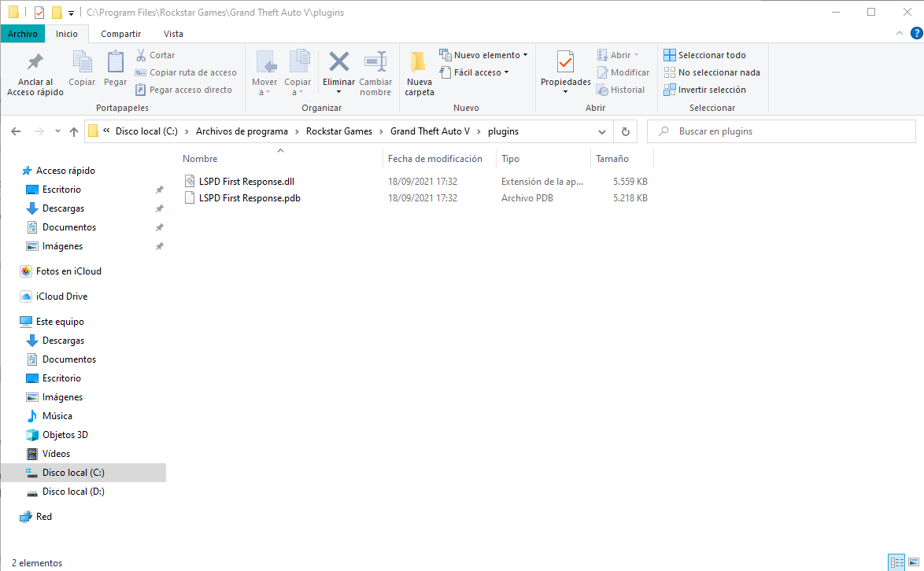Open Propiedades dropdown arrow

click(565, 92)
